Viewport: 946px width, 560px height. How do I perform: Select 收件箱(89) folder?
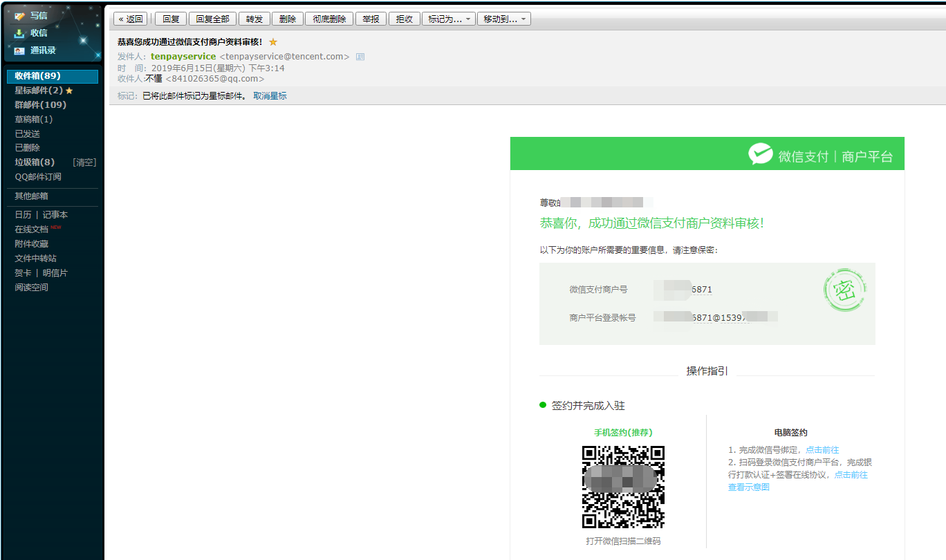(x=53, y=76)
